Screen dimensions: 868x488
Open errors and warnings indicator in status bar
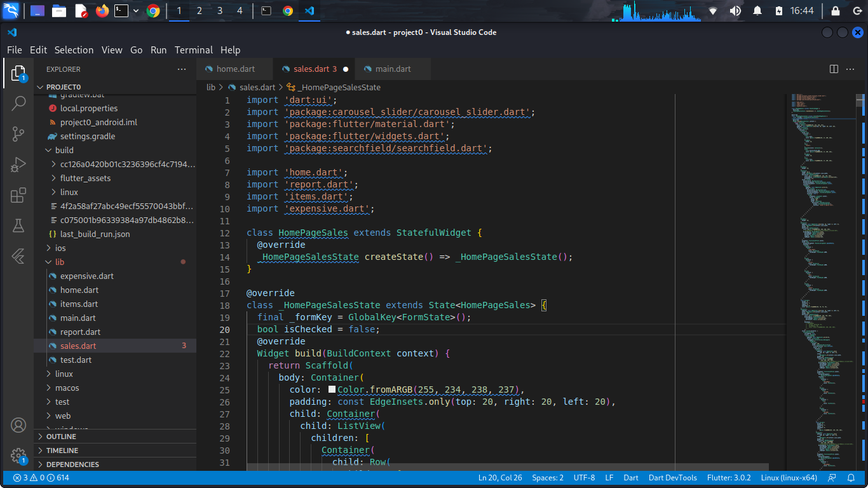41,478
